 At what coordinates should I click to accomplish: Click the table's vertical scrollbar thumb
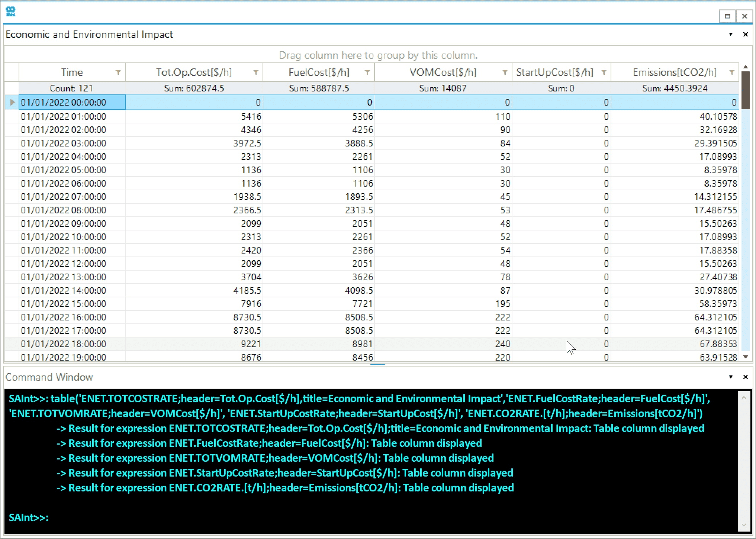[x=745, y=90]
